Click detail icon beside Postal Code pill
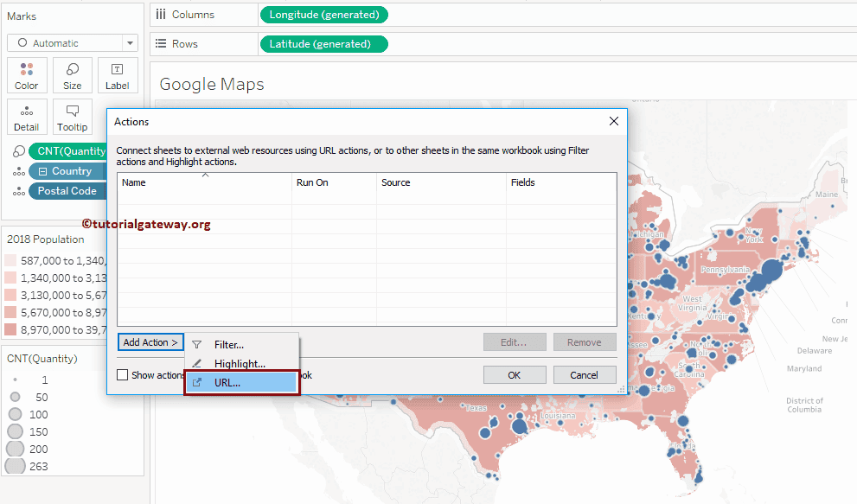This screenshot has width=857, height=504. pyautogui.click(x=17, y=191)
